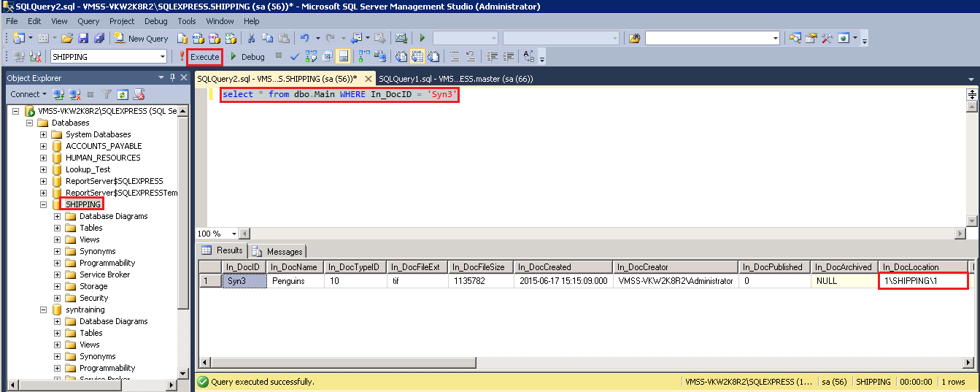The width and height of the screenshot is (980, 392).
Task: Click the Specify Values for Template Parameters icon
Action: [x=529, y=56]
